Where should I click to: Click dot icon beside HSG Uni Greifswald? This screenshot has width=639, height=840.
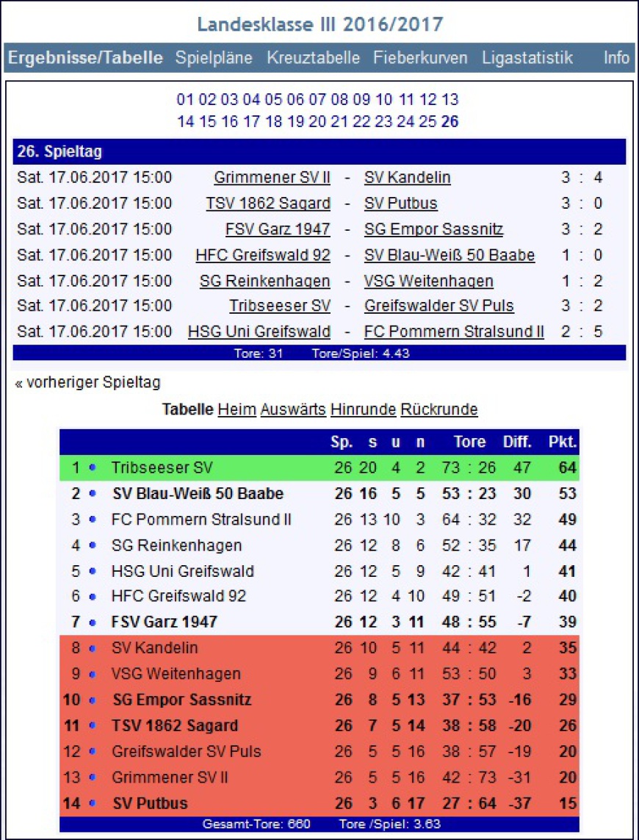pyautogui.click(x=92, y=571)
